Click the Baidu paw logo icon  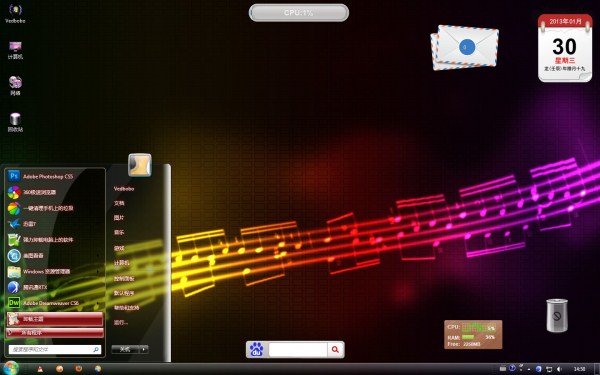pos(256,349)
